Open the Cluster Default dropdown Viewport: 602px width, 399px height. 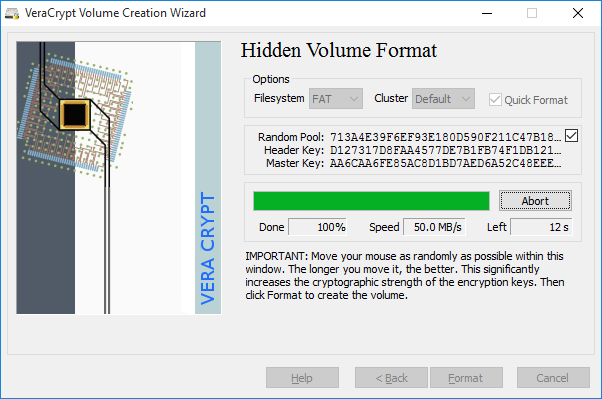[x=443, y=99]
